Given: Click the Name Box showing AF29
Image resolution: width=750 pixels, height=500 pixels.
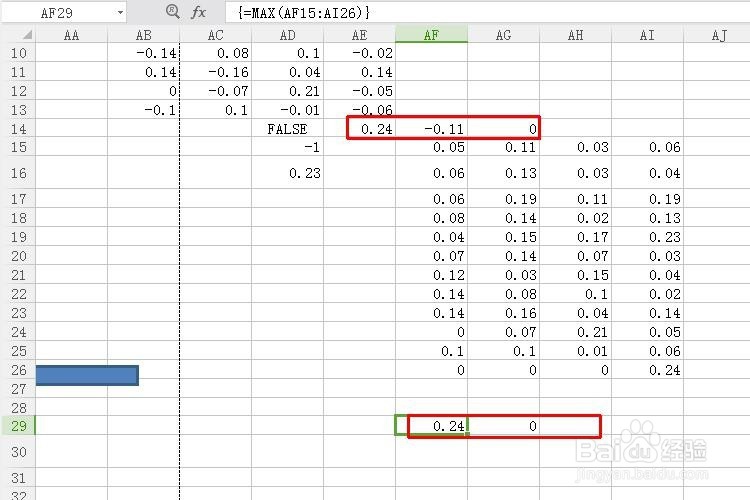Looking at the screenshot, I should (57, 13).
